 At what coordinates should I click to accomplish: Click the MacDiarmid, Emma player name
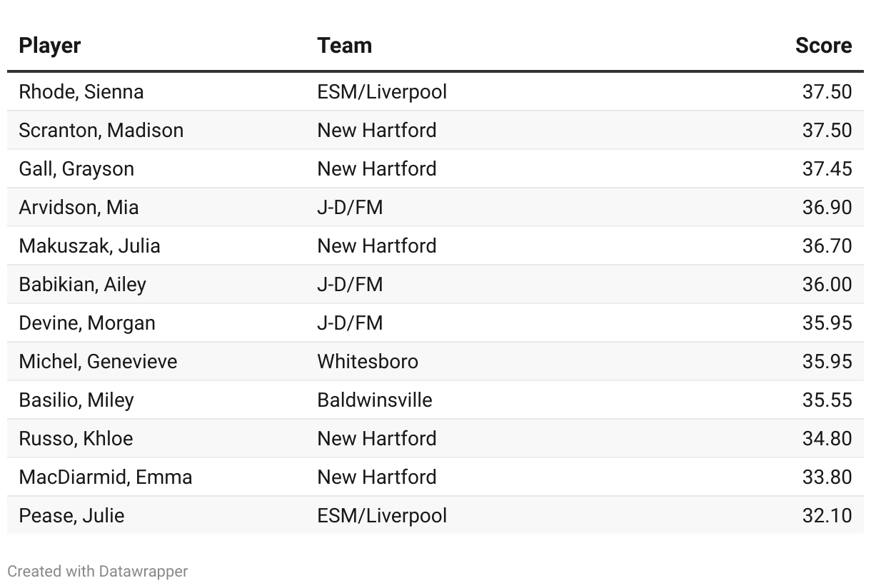[x=106, y=477]
